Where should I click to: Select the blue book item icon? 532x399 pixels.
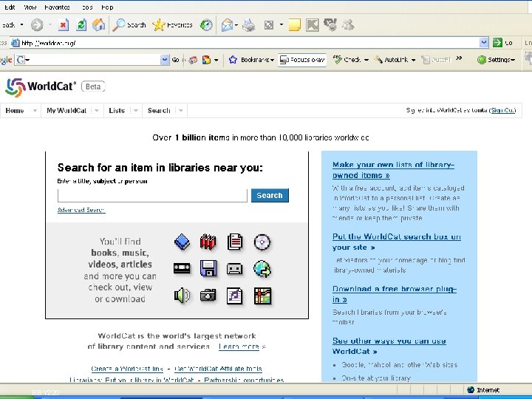point(183,242)
